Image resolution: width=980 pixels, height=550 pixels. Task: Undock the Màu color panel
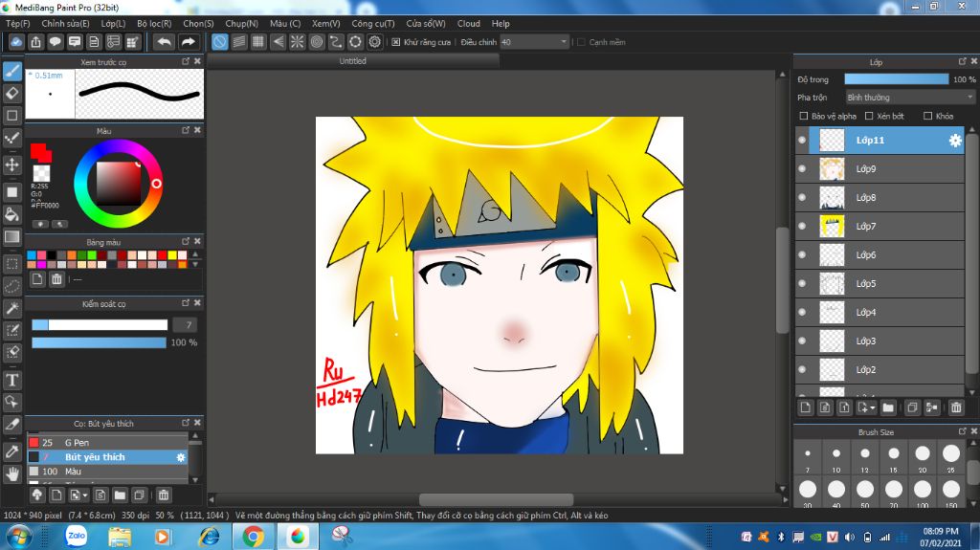tap(186, 130)
